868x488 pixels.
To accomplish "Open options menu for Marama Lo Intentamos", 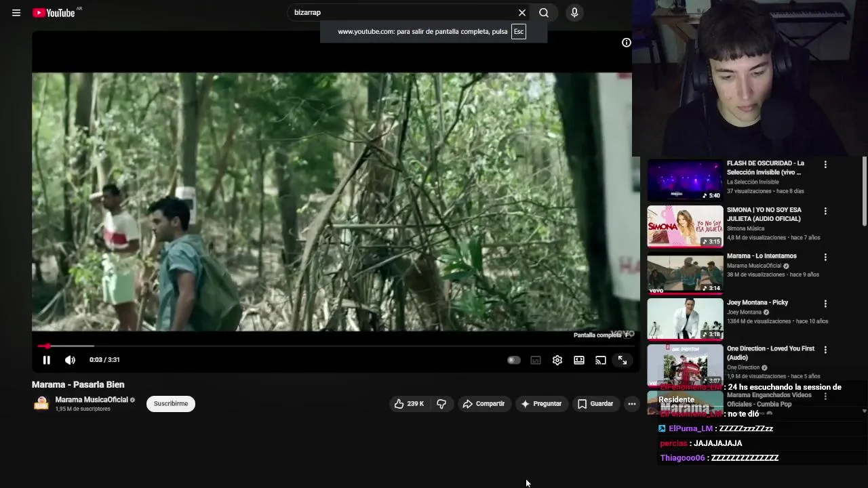I will 825,257.
